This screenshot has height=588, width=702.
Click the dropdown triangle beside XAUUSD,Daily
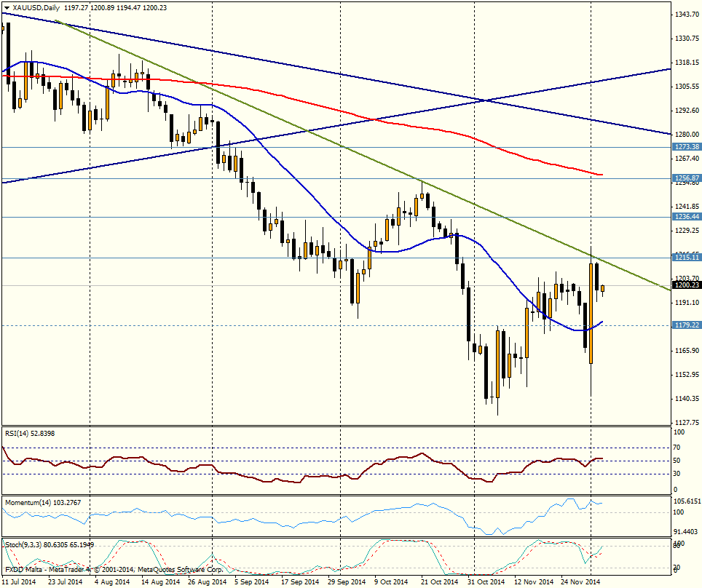coord(7,7)
